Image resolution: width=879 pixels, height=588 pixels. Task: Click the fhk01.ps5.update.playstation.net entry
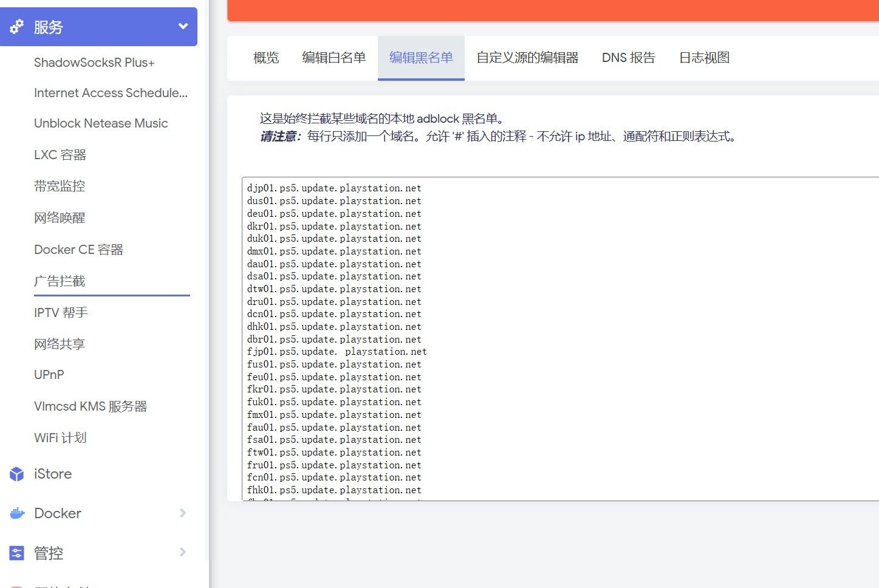[334, 490]
